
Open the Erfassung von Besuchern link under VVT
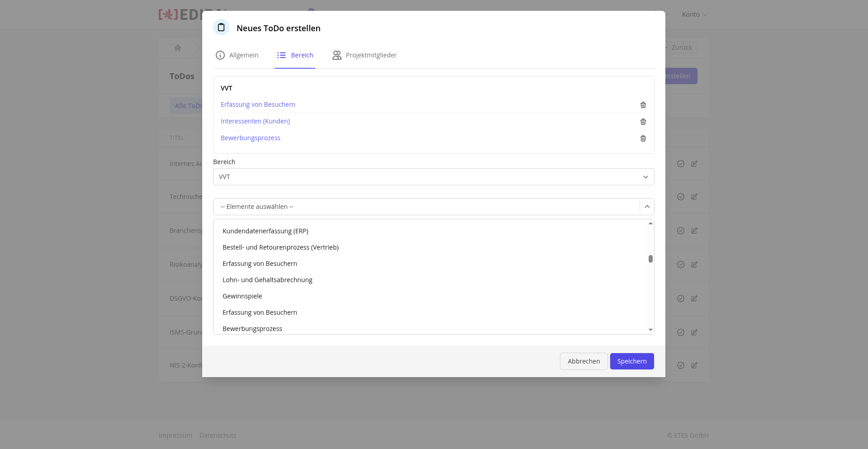coord(258,104)
